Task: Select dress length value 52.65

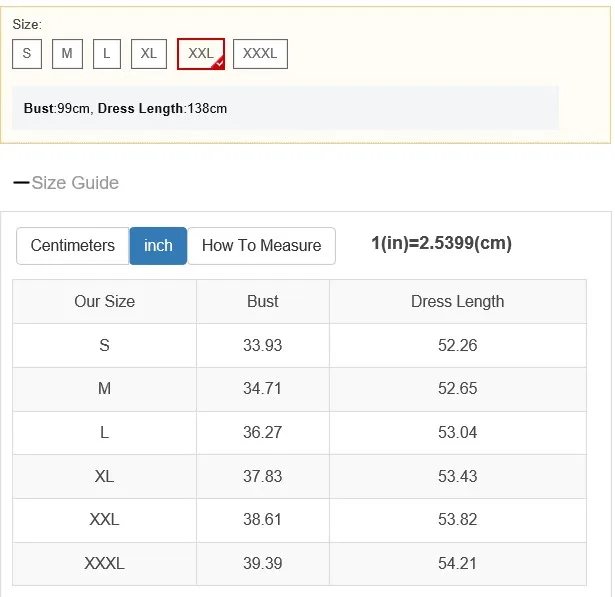Action: tap(458, 389)
